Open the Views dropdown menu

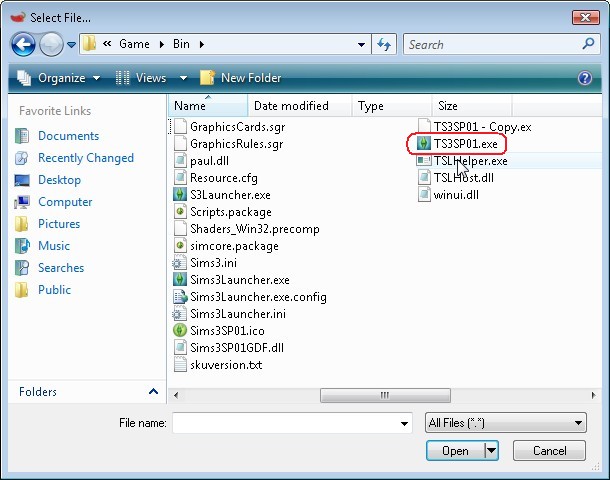150,78
